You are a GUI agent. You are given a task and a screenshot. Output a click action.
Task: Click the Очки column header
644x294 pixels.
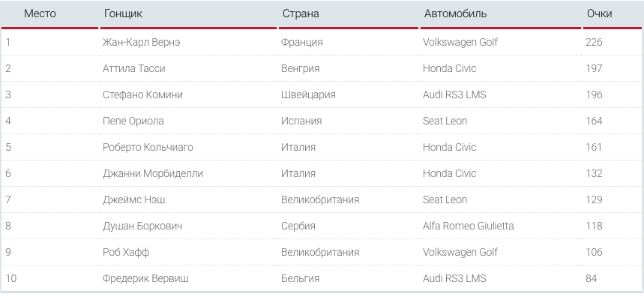click(x=599, y=13)
